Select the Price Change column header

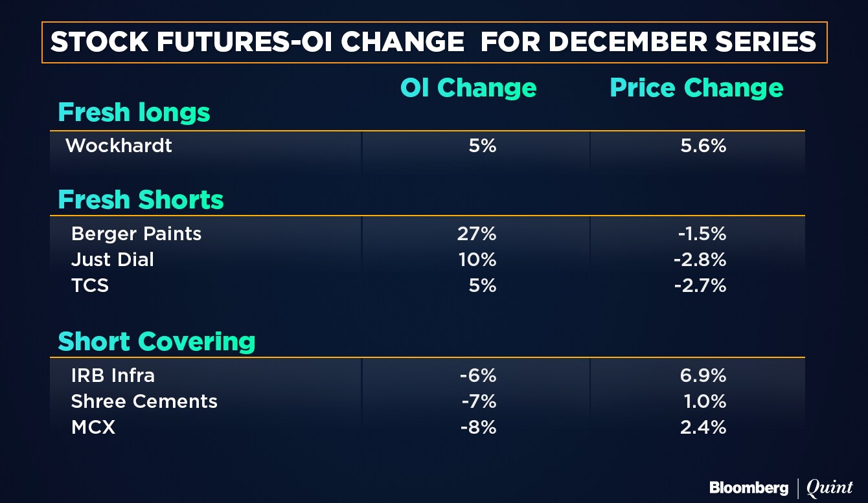(696, 88)
